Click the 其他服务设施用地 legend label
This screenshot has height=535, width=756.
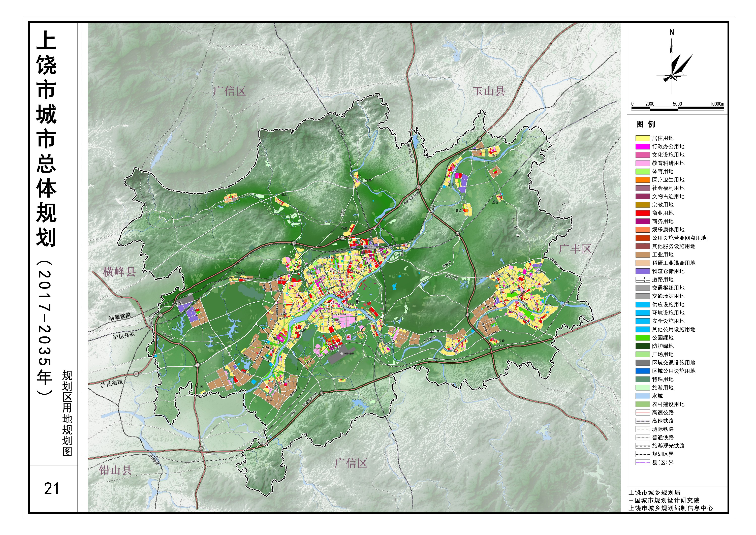click(x=674, y=246)
